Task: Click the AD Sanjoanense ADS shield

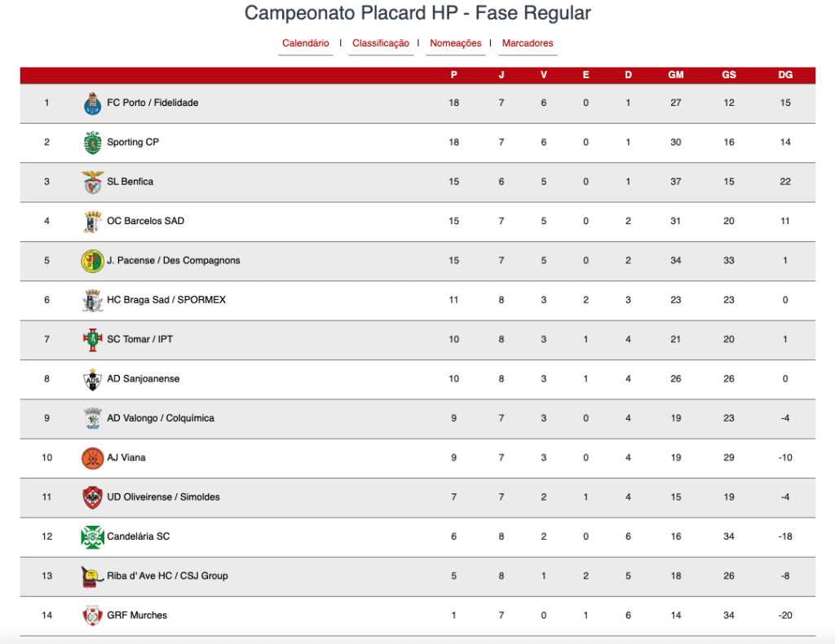Action: (93, 380)
